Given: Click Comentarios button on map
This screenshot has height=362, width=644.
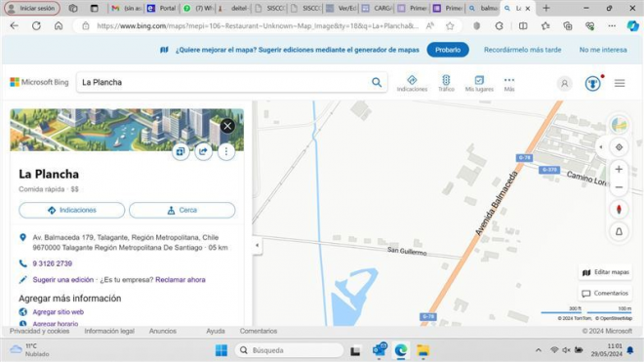Looking at the screenshot, I should pyautogui.click(x=605, y=293).
